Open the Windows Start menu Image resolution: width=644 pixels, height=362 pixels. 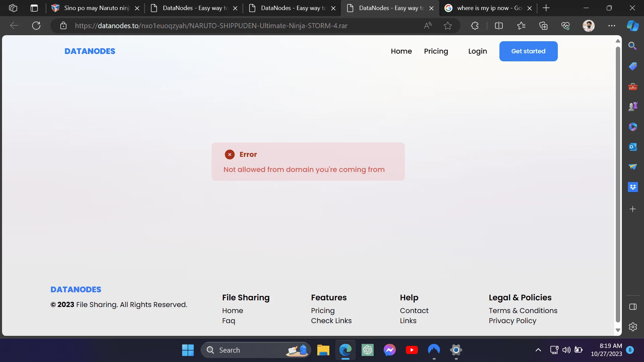pos(188,350)
